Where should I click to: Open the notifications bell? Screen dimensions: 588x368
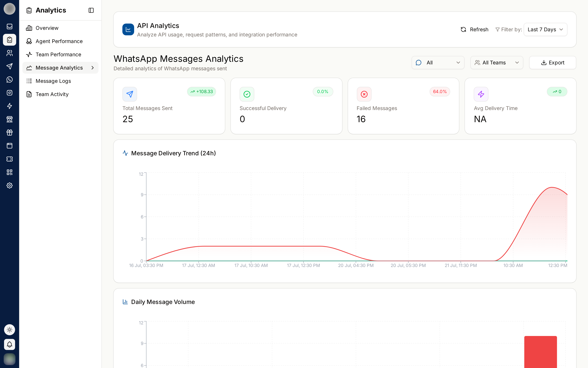(10, 344)
